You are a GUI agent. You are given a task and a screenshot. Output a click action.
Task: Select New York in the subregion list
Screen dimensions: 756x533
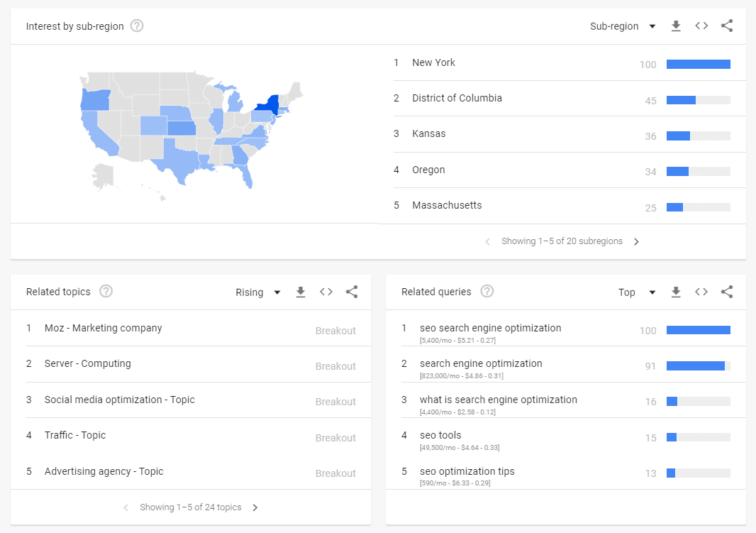click(433, 62)
